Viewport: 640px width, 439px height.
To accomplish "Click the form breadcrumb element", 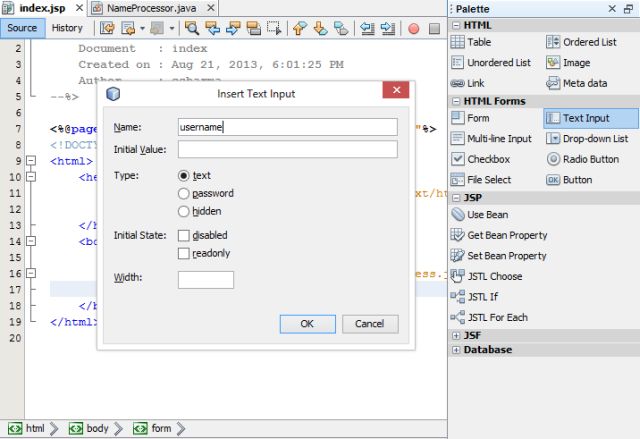I will click(x=152, y=428).
